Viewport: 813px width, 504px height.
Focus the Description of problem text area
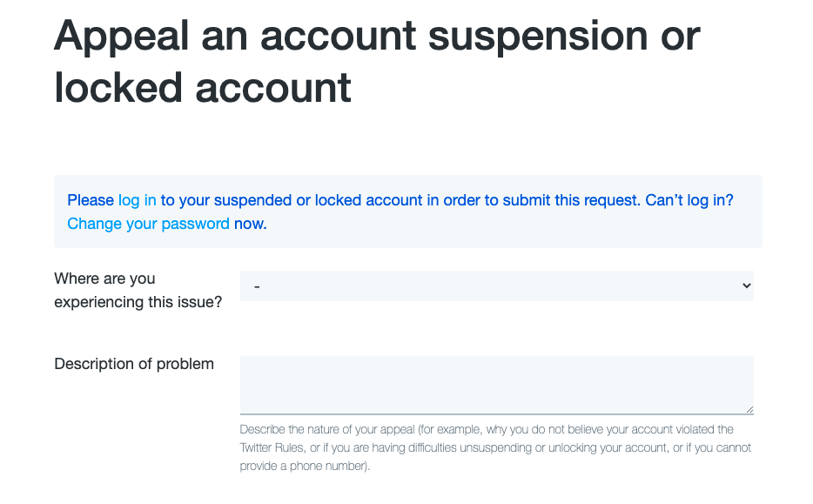point(496,383)
